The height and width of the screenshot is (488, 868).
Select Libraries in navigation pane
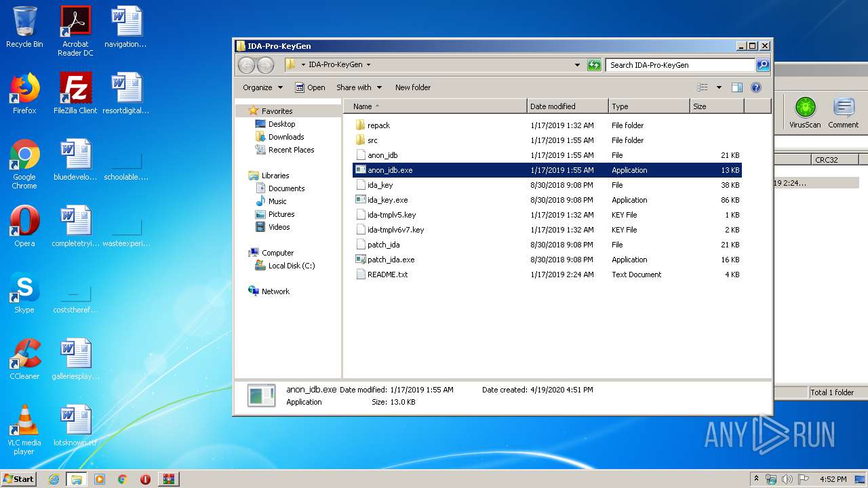tap(275, 176)
